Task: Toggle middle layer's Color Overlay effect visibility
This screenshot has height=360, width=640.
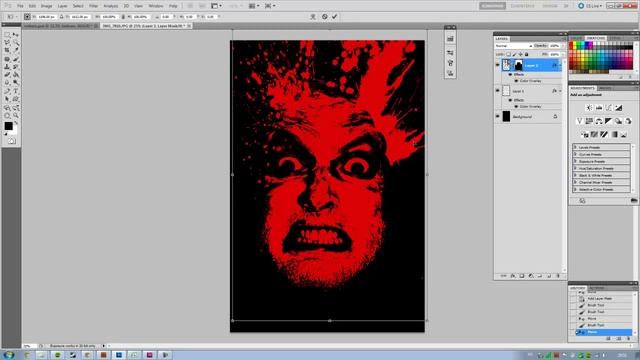Action: [x=516, y=107]
